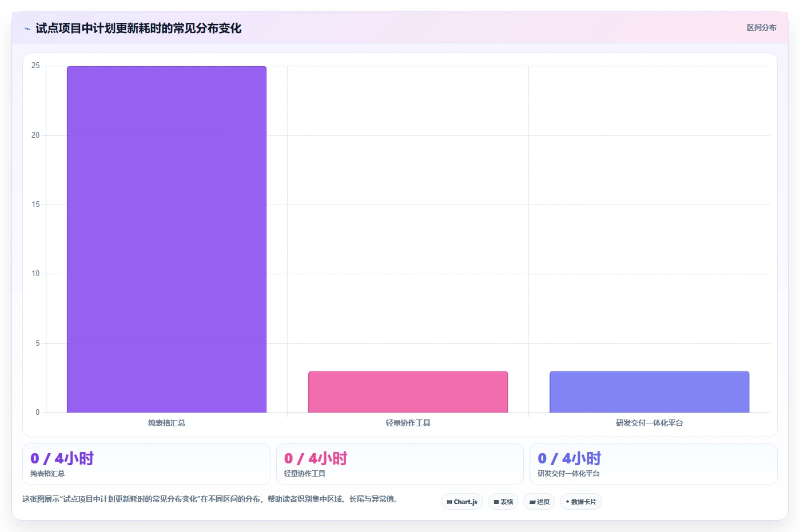800x532 pixels.
Task: Select the "区间分布" badge in the header
Action: pyautogui.click(x=761, y=27)
